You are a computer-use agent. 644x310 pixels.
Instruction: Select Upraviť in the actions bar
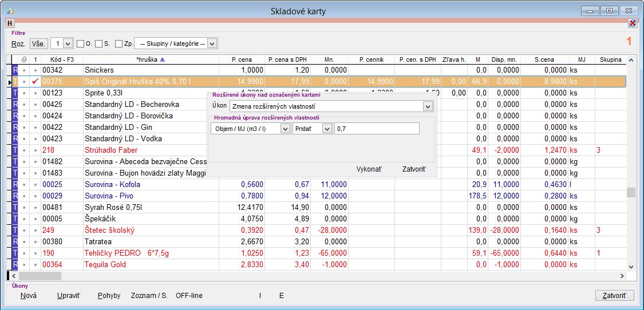[69, 296]
